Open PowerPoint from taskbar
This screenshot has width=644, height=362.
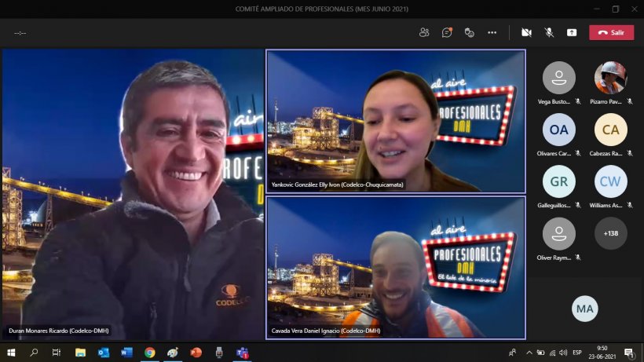tap(196, 353)
